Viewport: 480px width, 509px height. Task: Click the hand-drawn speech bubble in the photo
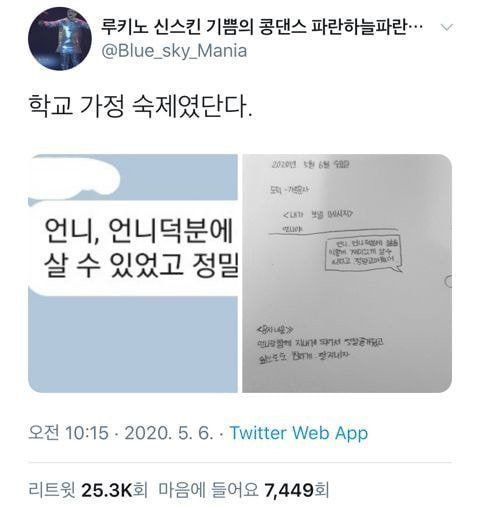364,254
